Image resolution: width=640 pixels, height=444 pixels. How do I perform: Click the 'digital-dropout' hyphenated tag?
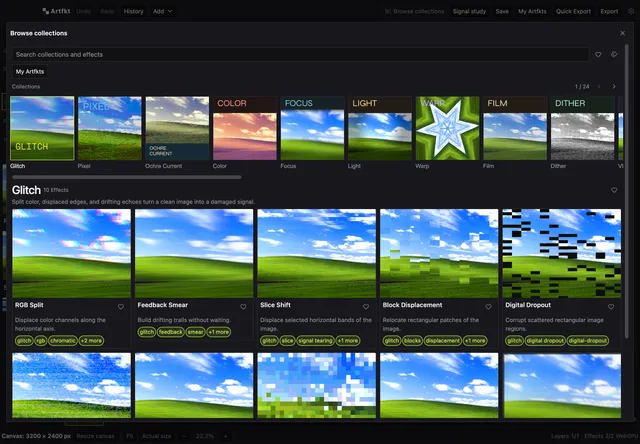tap(588, 341)
